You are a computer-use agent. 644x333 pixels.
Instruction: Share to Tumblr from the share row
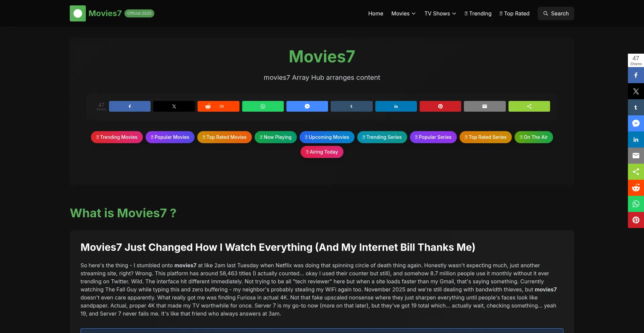click(351, 106)
